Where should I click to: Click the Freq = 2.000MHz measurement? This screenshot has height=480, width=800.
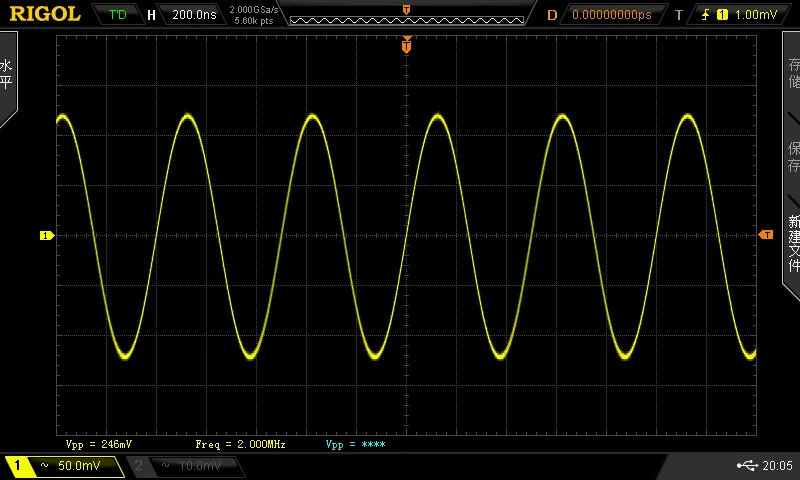pyautogui.click(x=240, y=444)
